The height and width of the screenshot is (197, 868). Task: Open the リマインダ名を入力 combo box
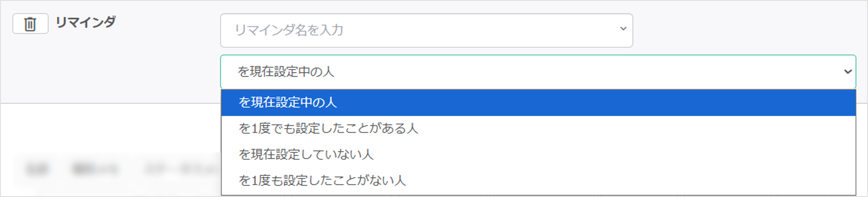click(426, 30)
